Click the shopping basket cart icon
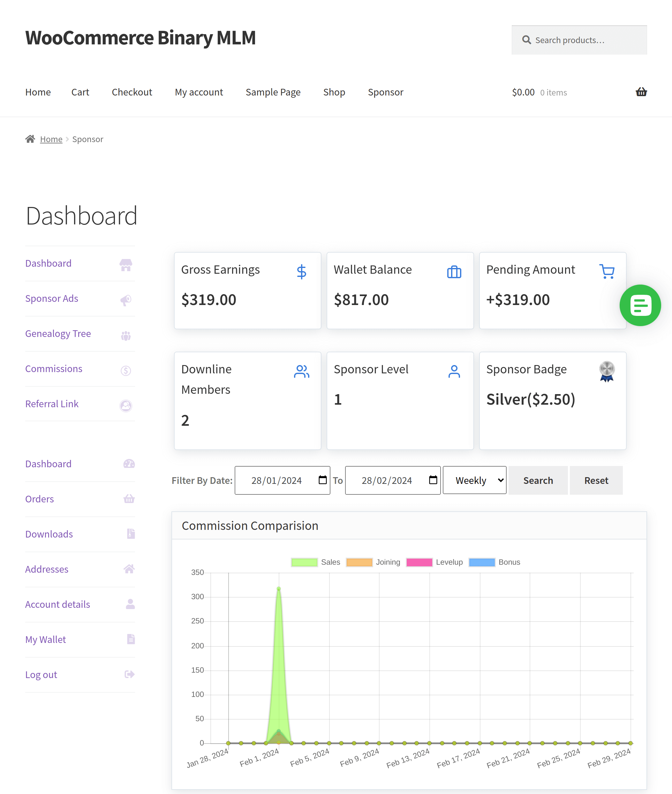Viewport: 672px width, 794px height. click(641, 92)
